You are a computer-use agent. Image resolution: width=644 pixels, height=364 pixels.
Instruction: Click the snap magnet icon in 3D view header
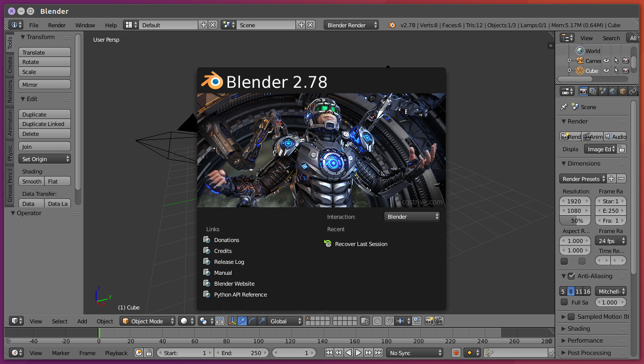tap(390, 321)
